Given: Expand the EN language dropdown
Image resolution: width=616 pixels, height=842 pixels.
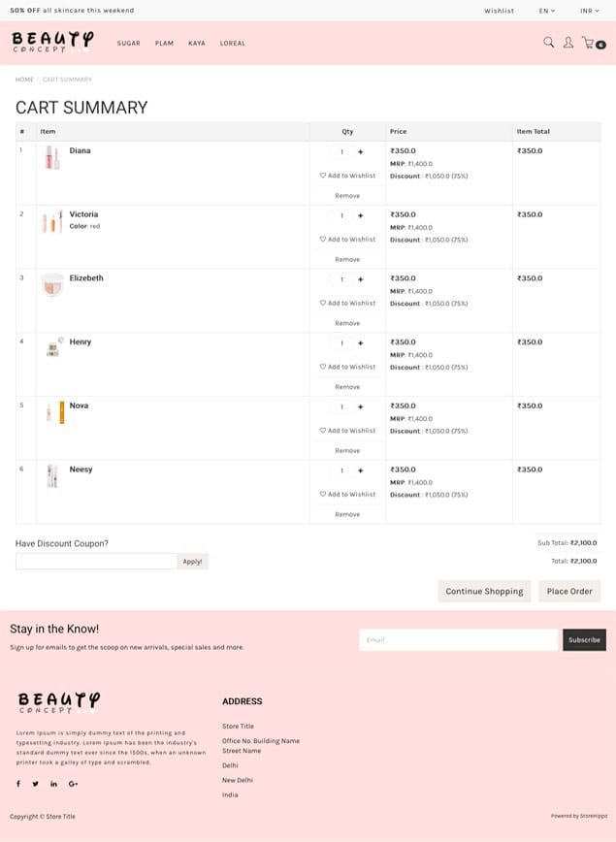Looking at the screenshot, I should (x=547, y=11).
